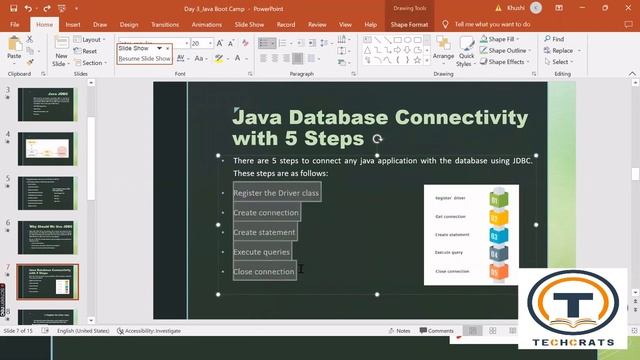640x360 pixels.
Task: Open the Shape Effects dropdown
Action: (x=528, y=62)
